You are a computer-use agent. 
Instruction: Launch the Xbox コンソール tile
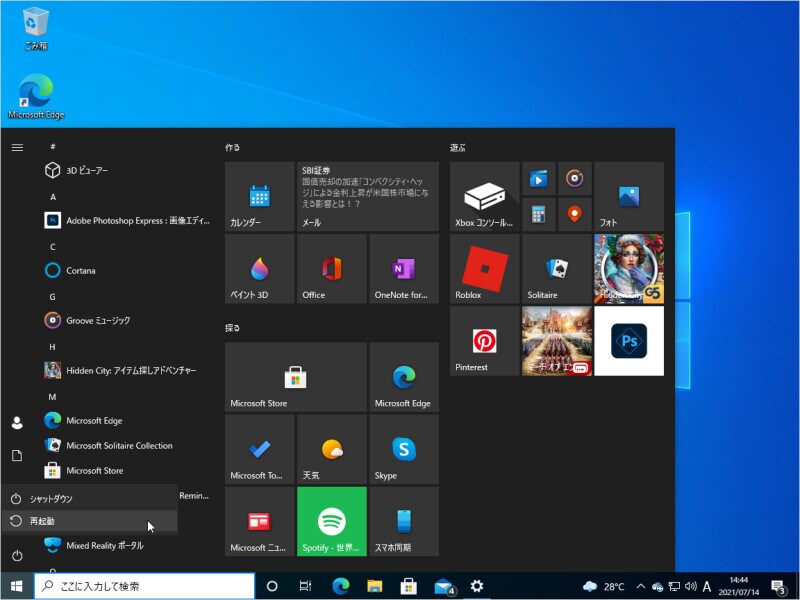tap(484, 195)
